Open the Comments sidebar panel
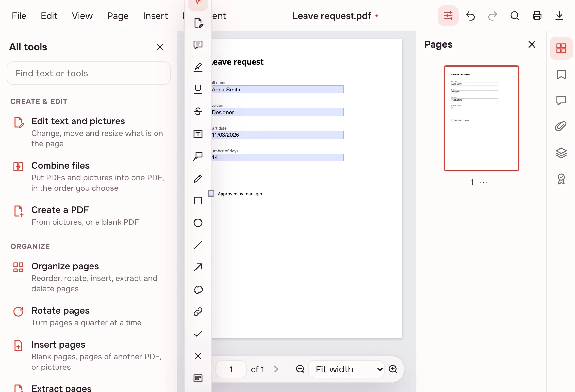The image size is (575, 392). pos(561,100)
